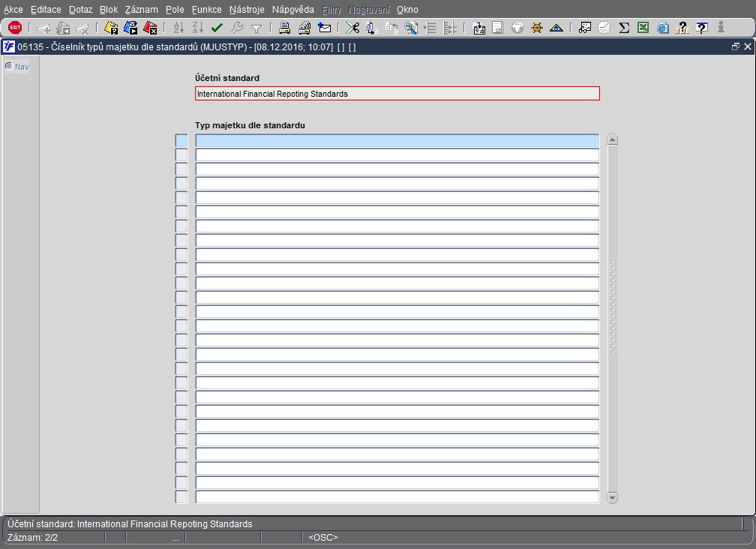Click the indent list lines icon

pos(430,28)
